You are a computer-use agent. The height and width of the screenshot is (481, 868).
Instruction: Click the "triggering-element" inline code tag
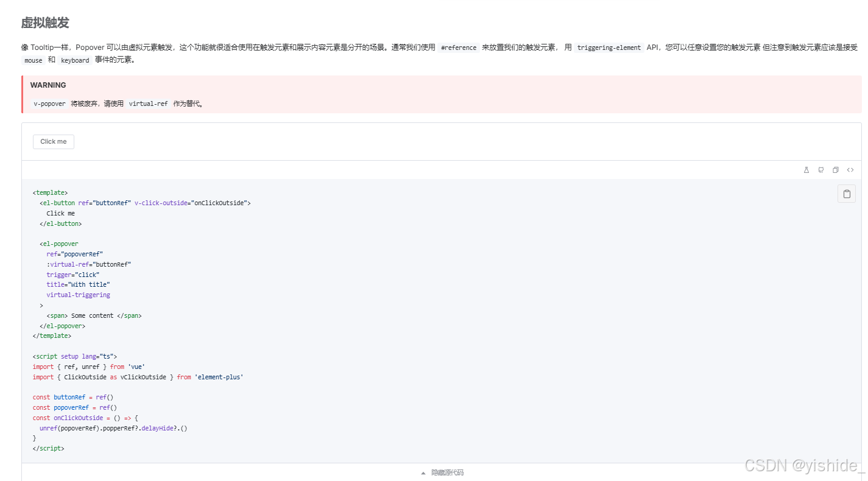point(609,47)
